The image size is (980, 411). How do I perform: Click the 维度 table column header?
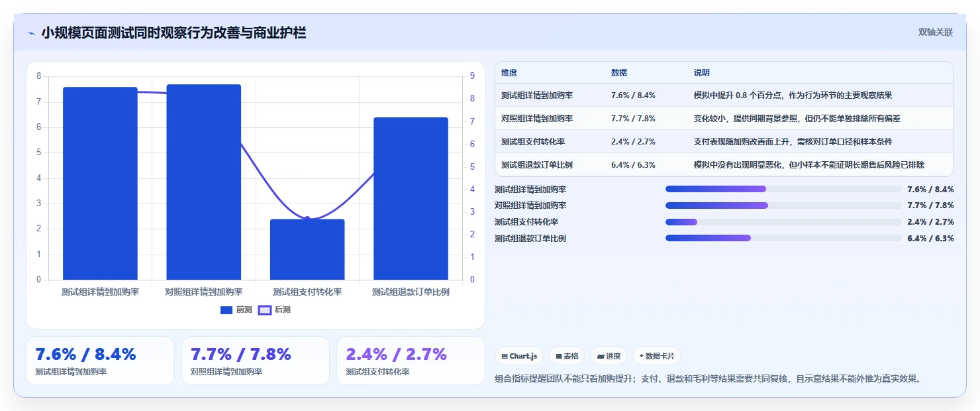pyautogui.click(x=509, y=73)
